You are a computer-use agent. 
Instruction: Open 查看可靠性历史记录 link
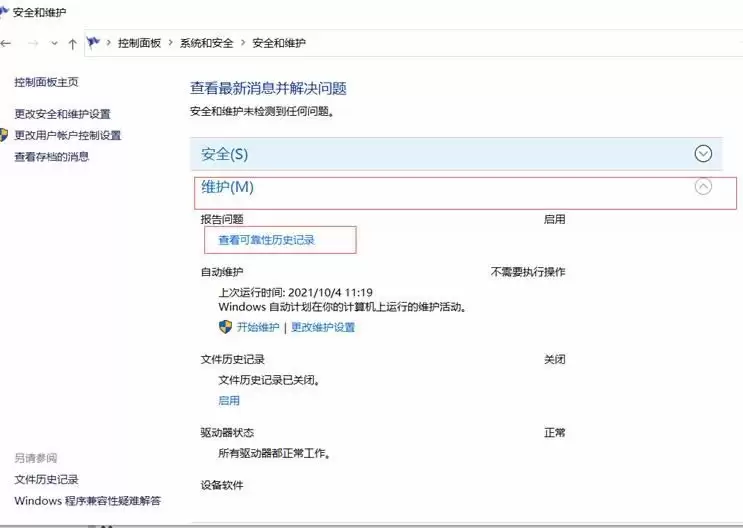(266, 240)
